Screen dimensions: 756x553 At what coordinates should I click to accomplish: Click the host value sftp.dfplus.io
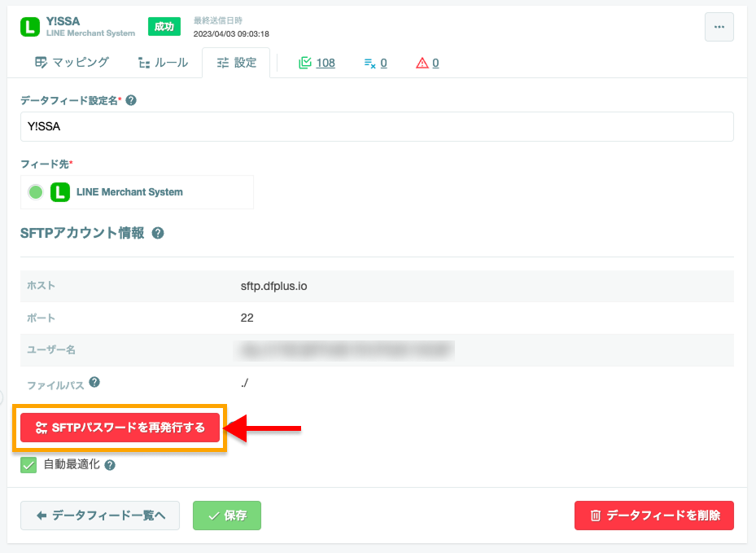[x=274, y=286]
